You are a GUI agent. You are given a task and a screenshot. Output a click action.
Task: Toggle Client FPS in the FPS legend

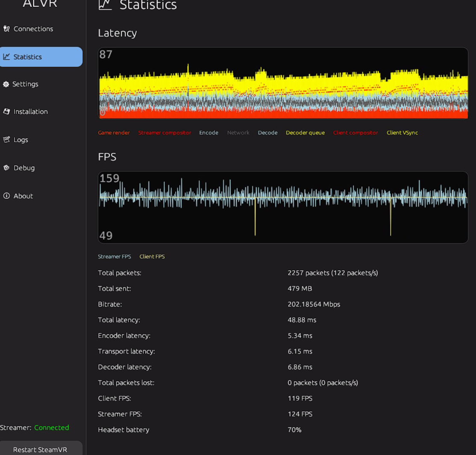(x=152, y=257)
